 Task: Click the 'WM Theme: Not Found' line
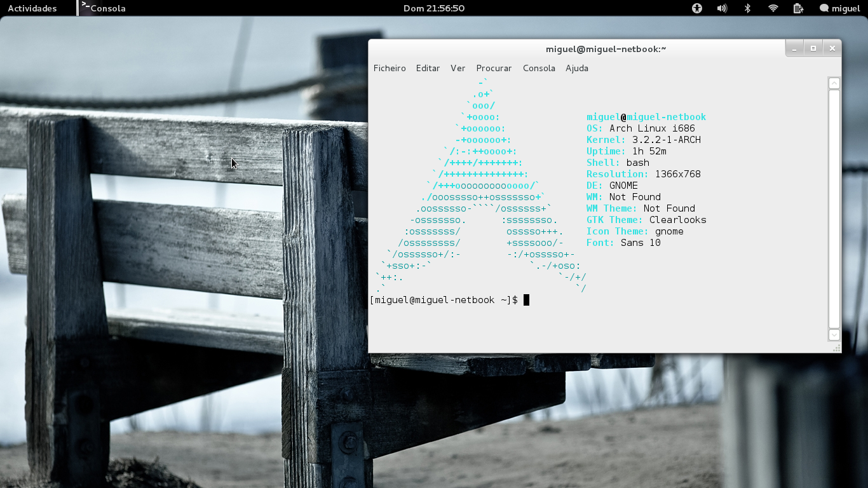(x=641, y=208)
